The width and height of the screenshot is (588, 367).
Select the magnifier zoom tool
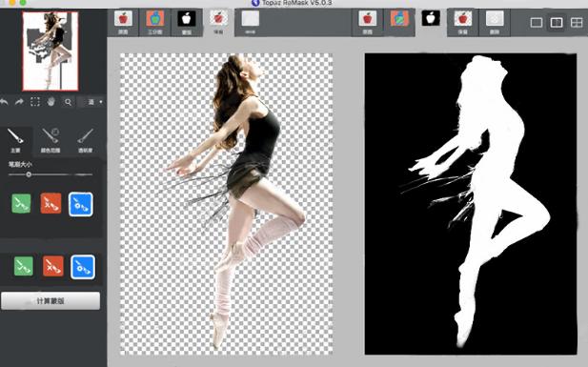(68, 102)
